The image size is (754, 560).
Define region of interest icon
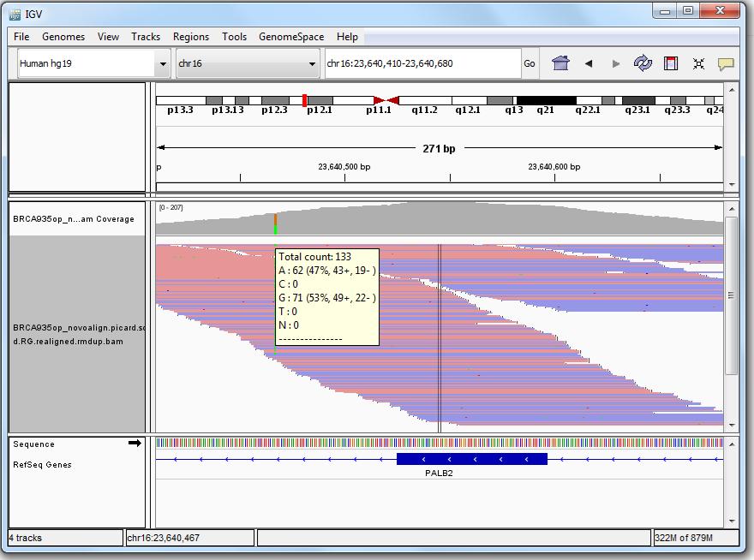click(671, 63)
